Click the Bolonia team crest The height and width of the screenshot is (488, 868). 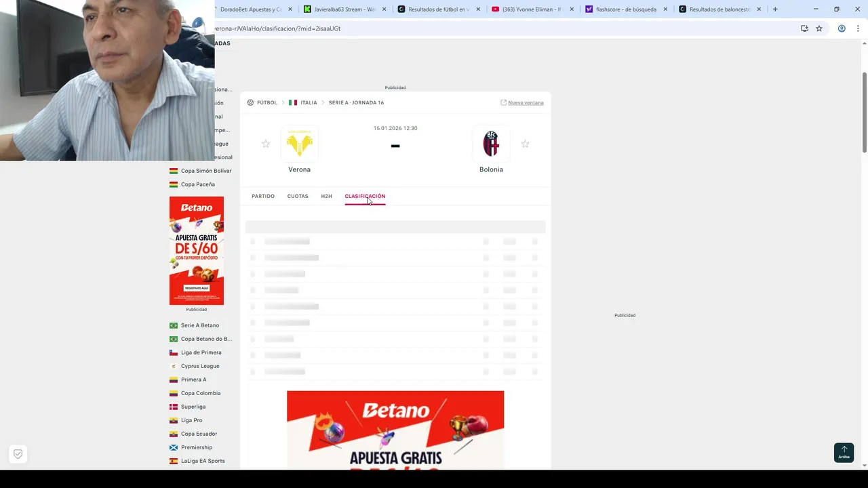[491, 144]
